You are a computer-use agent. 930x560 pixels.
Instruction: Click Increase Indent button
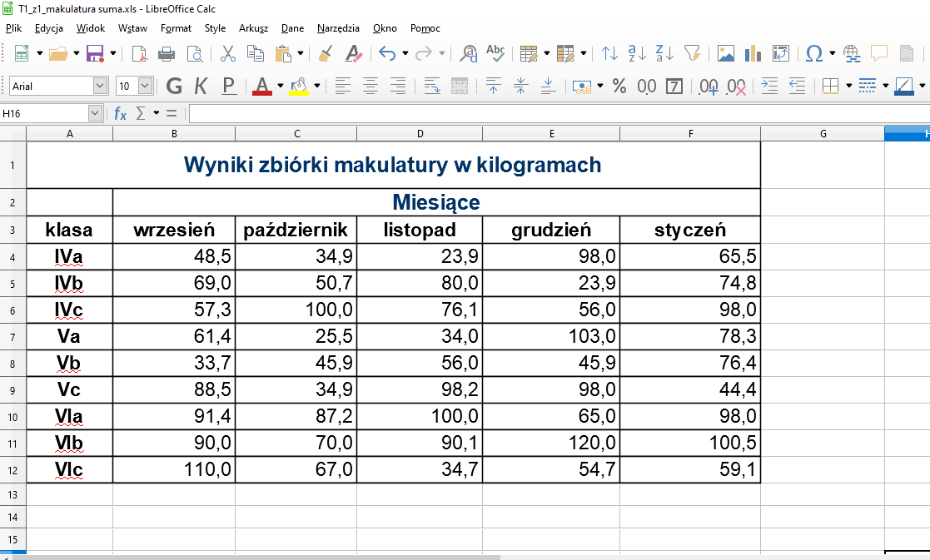(x=769, y=87)
